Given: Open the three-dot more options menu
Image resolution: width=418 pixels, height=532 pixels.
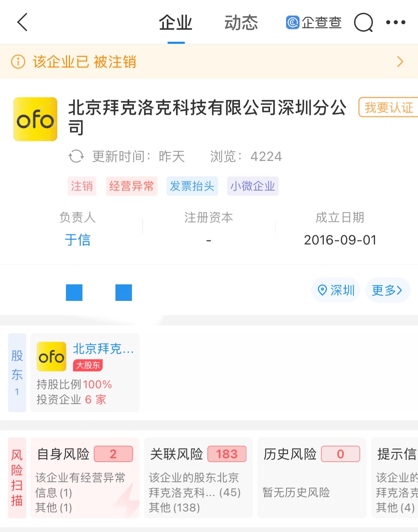Looking at the screenshot, I should pyautogui.click(x=395, y=23).
